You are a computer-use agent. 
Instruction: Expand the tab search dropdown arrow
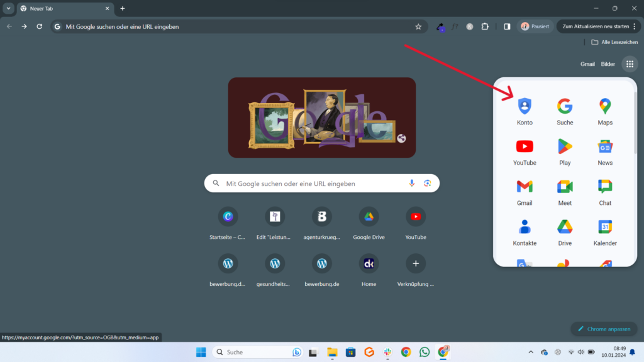(9, 8)
